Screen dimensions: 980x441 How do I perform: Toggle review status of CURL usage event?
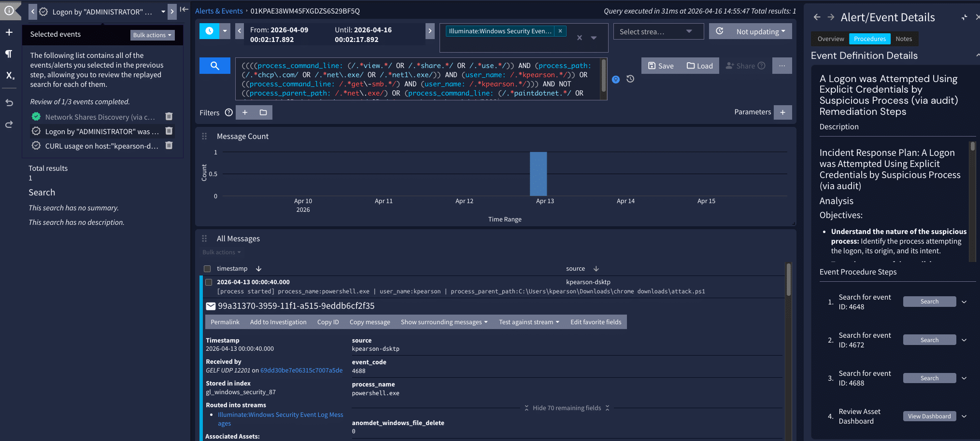point(36,145)
